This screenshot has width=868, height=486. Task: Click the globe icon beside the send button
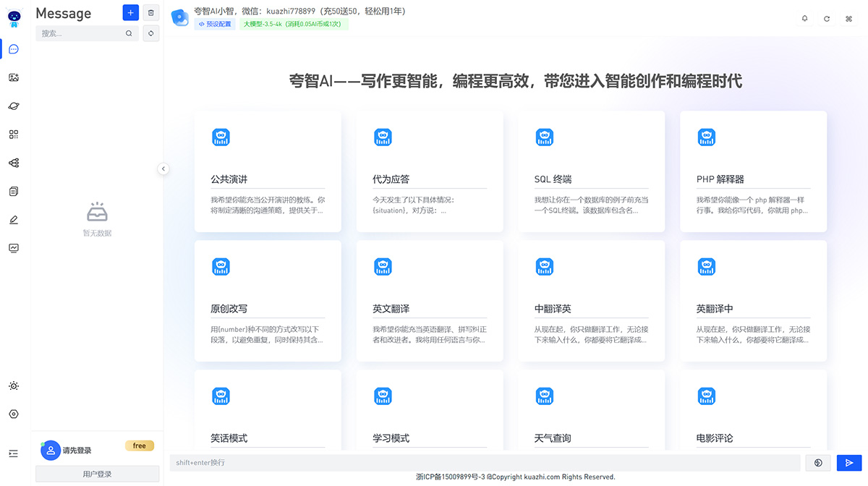(818, 463)
